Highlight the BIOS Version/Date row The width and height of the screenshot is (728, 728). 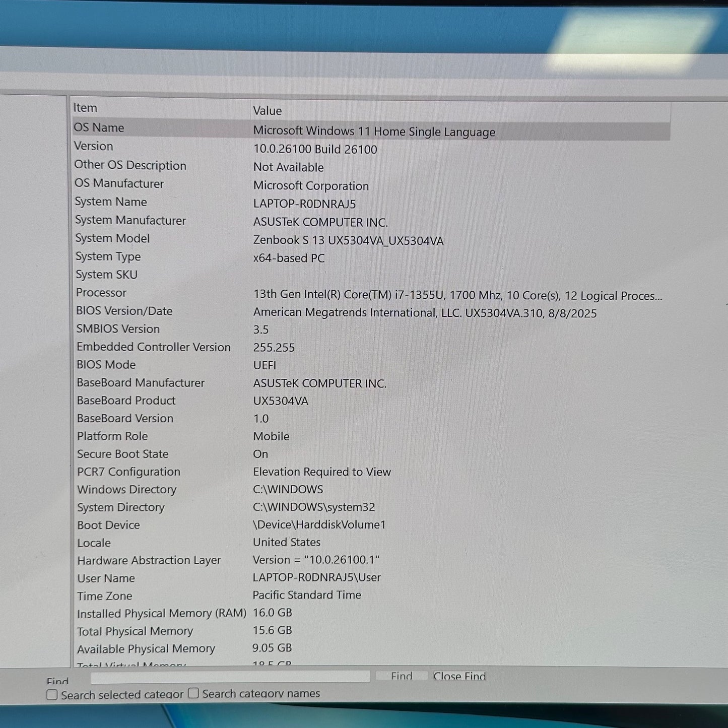[124, 311]
